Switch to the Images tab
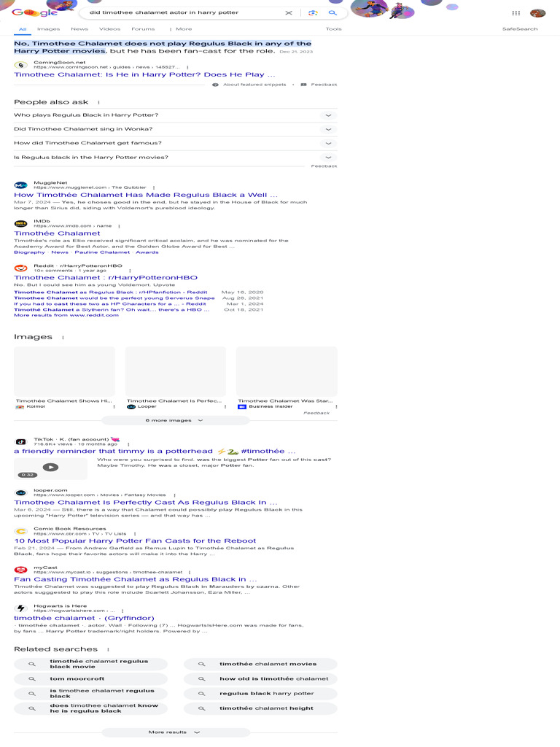The height and width of the screenshot is (747, 560). [49, 29]
